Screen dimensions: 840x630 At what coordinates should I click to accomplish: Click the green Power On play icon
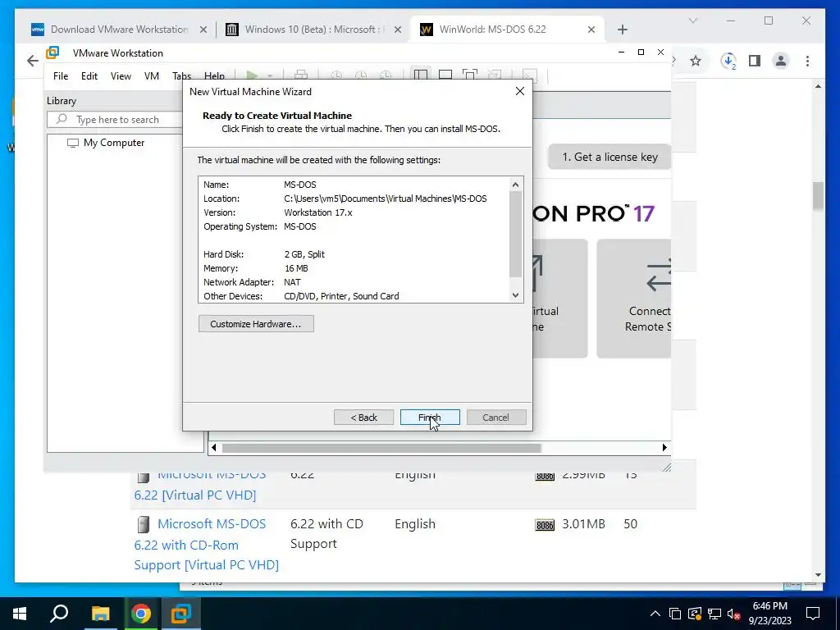point(252,75)
